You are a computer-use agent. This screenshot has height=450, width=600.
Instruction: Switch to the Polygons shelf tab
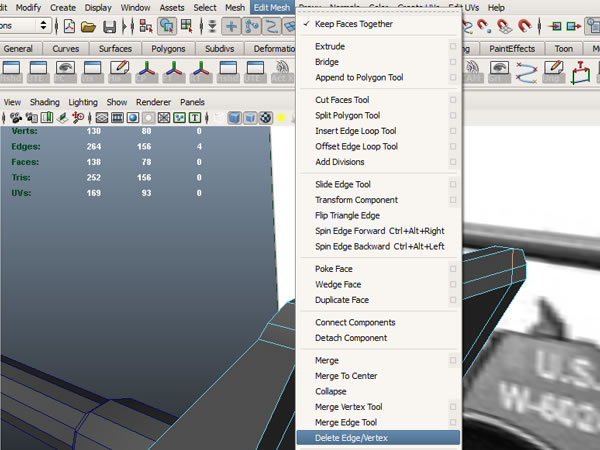coord(167,48)
